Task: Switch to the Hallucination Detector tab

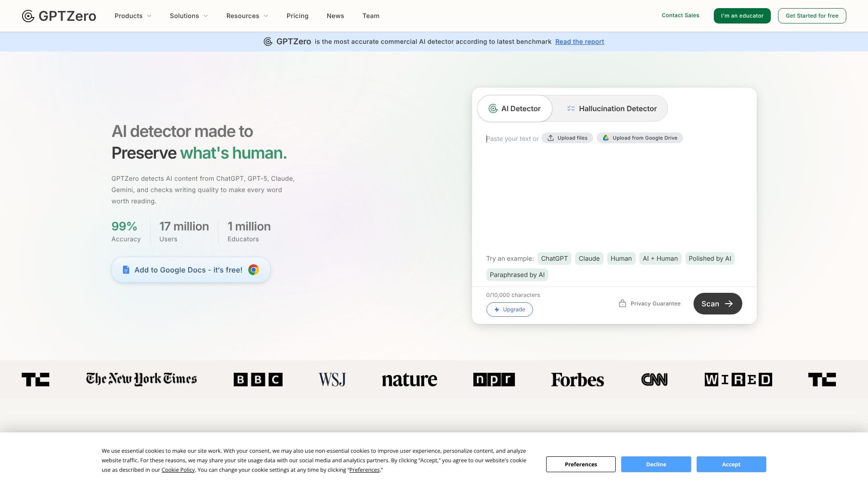Action: 611,108
